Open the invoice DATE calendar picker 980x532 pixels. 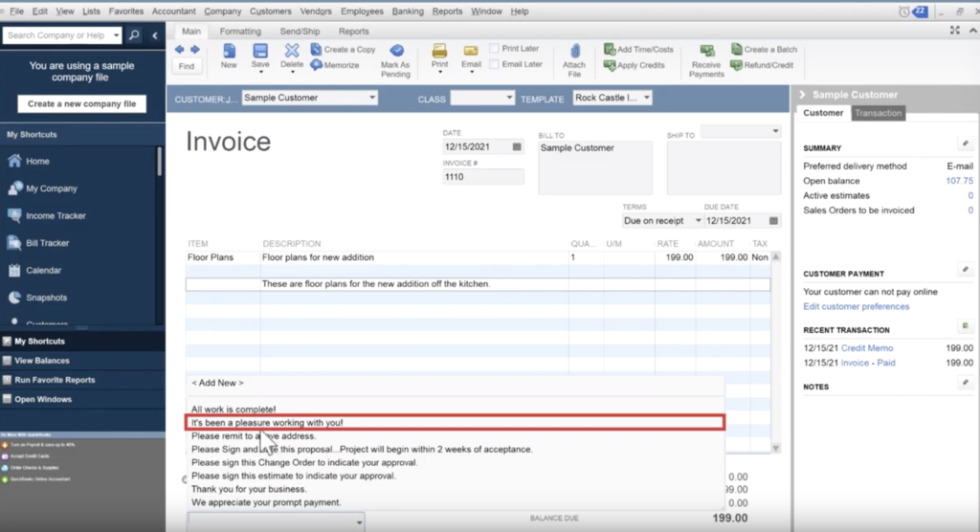pyautogui.click(x=517, y=147)
